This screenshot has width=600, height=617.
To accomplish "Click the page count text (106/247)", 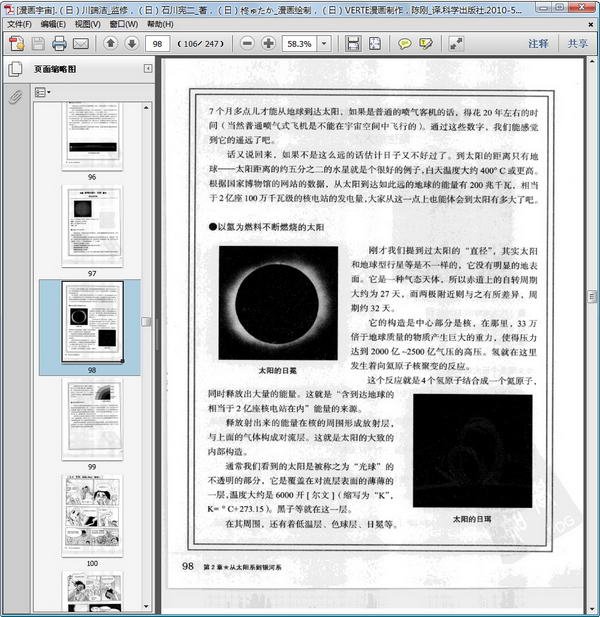I will (x=201, y=44).
